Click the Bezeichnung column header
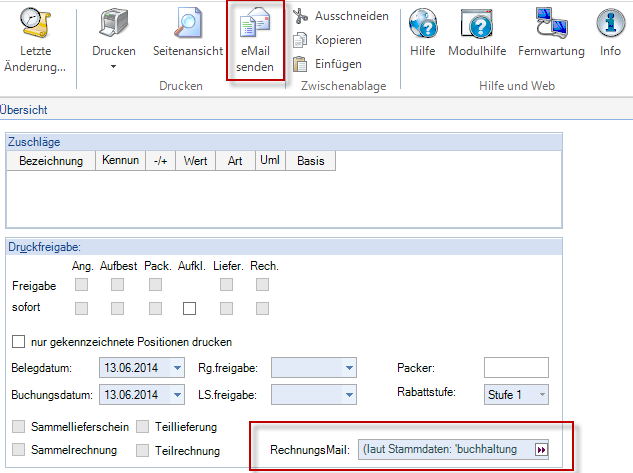The width and height of the screenshot is (633, 473). [51, 161]
